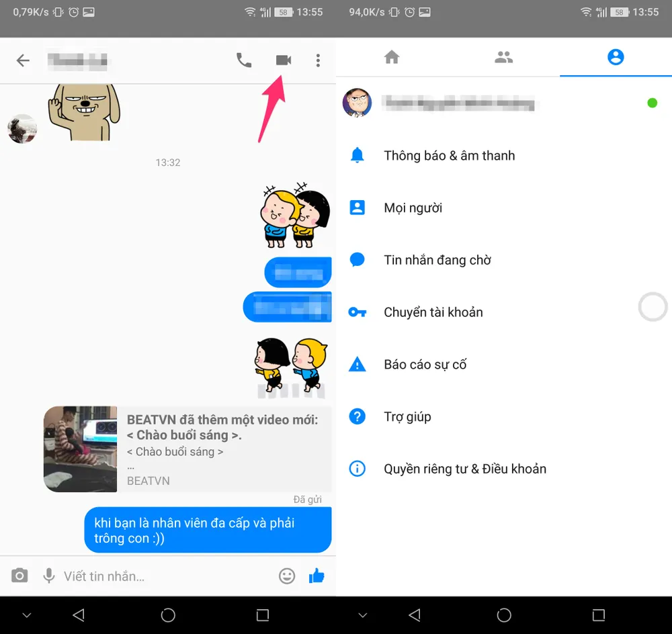The height and width of the screenshot is (634, 672).
Task: Open the BEATVN video link preview
Action: pyautogui.click(x=187, y=449)
